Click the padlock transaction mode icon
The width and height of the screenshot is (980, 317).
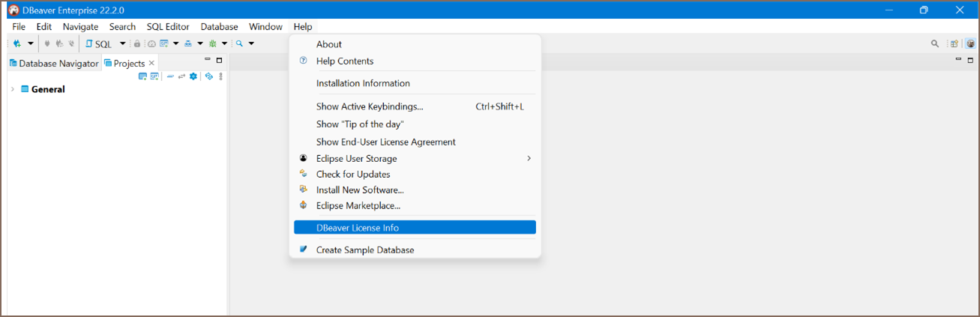[137, 43]
